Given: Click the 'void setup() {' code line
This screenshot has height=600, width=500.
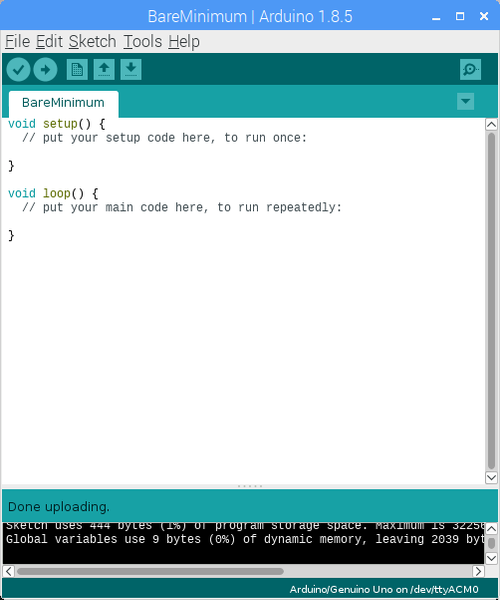Looking at the screenshot, I should coord(57,124).
